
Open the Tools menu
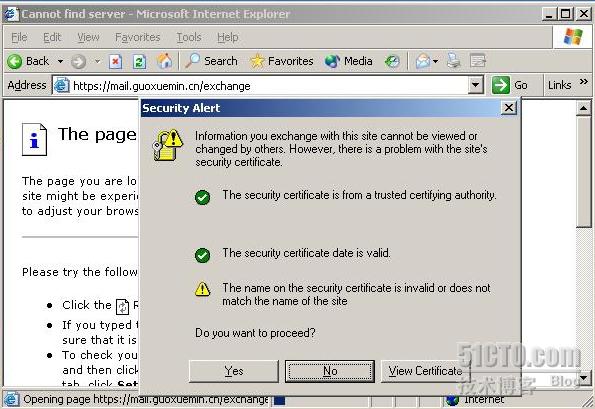tap(189, 37)
